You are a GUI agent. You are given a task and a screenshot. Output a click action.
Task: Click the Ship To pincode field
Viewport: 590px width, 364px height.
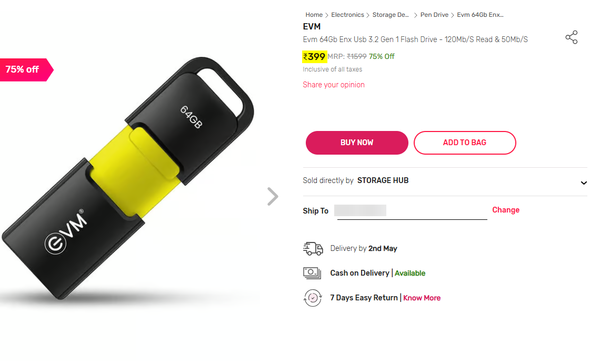pos(412,211)
